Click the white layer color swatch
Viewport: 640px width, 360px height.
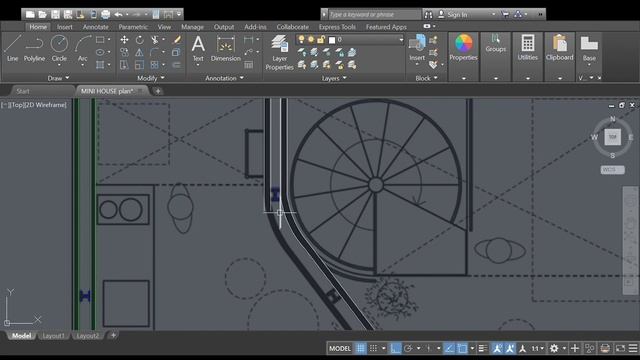pyautogui.click(x=332, y=40)
